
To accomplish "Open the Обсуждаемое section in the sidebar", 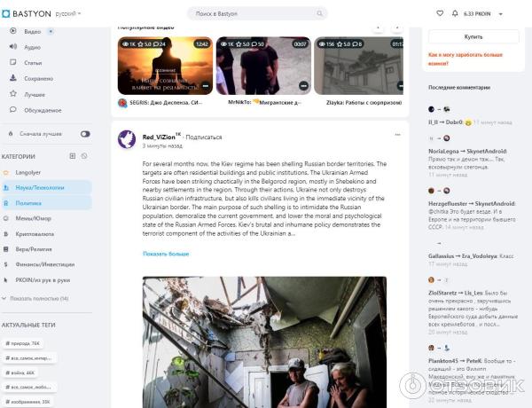I will click(x=43, y=110).
